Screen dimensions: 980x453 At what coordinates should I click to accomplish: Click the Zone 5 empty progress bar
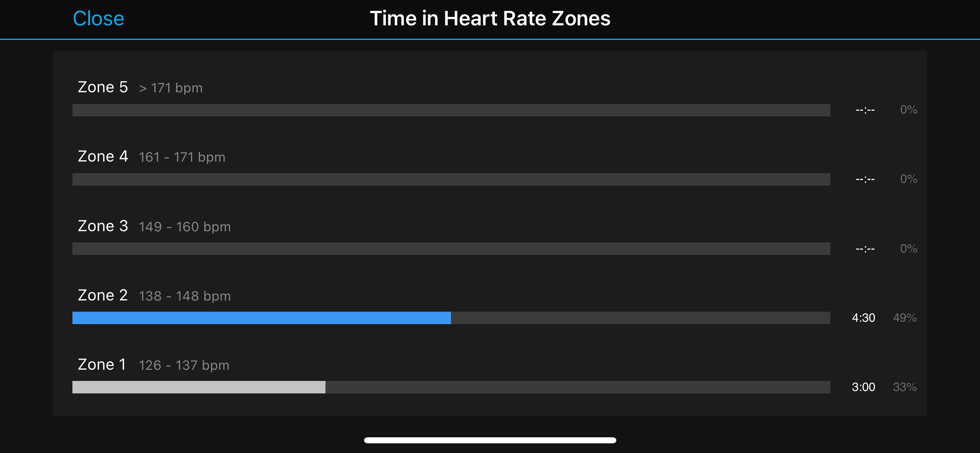tap(451, 110)
